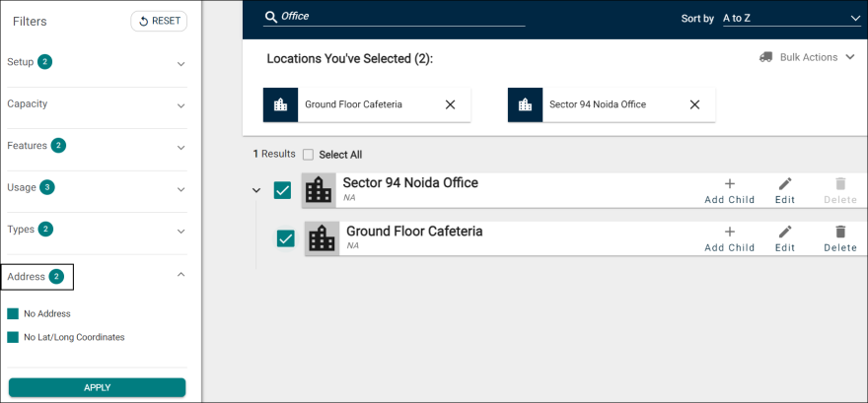This screenshot has width=868, height=403.
Task: Click the Features filter count badge
Action: point(58,146)
